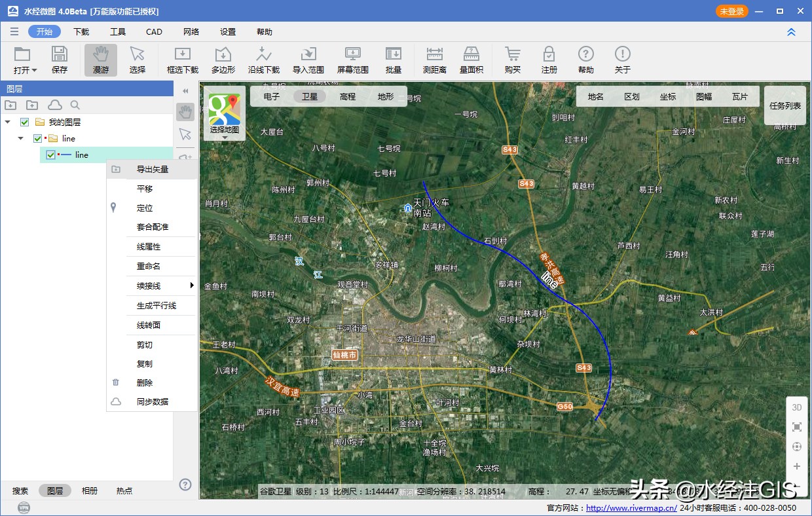The image size is (812, 516).
Task: Collapse the ribbon with the double chevron
Action: tap(791, 31)
